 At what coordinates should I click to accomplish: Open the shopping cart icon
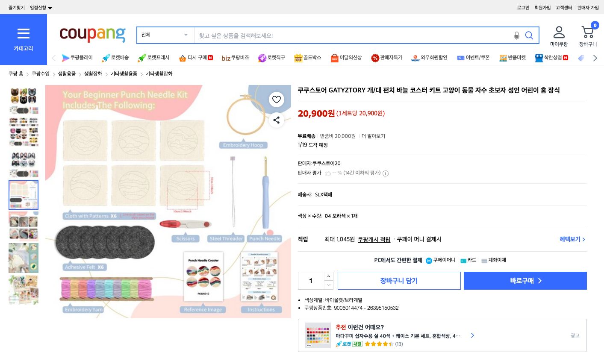588,32
